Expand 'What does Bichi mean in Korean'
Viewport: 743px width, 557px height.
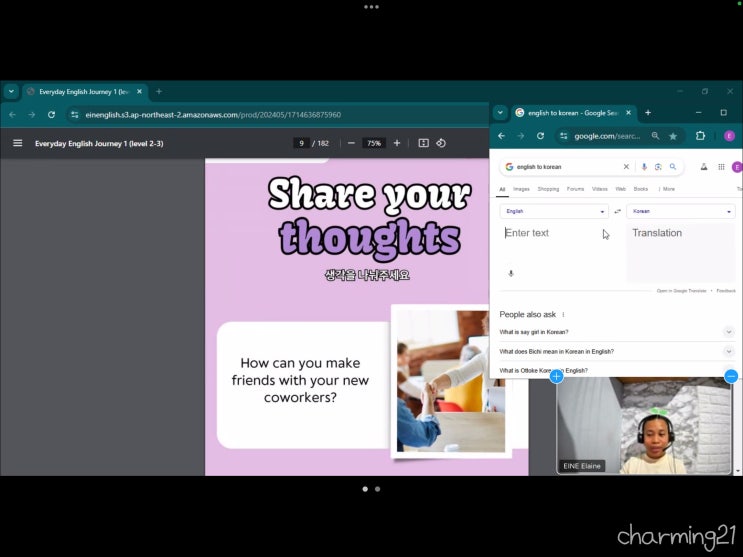(729, 351)
